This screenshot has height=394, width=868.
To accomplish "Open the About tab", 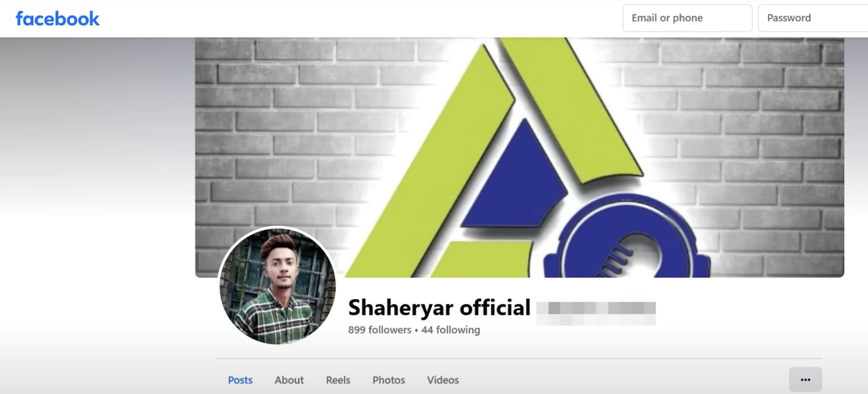I will 289,380.
